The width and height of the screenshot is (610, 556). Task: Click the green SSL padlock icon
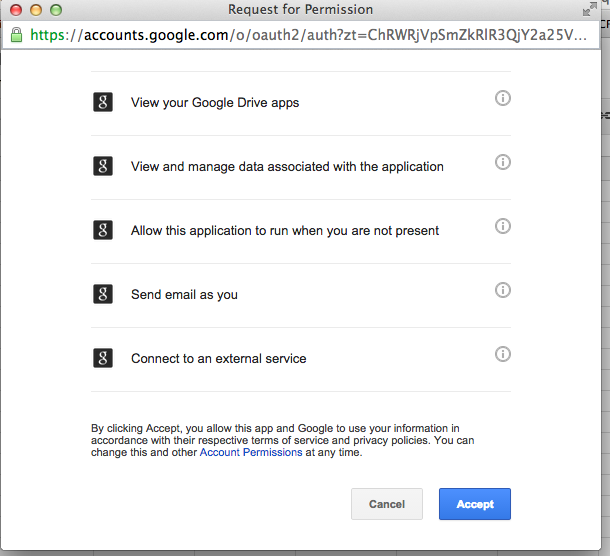(x=15, y=35)
